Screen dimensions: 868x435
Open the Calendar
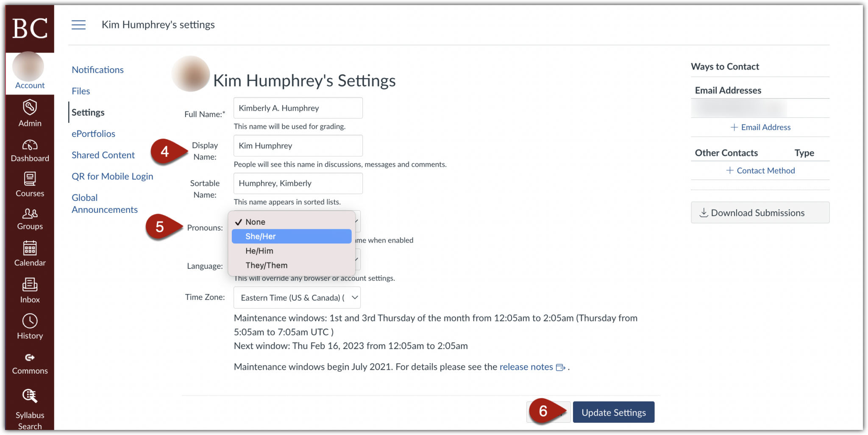(x=29, y=253)
